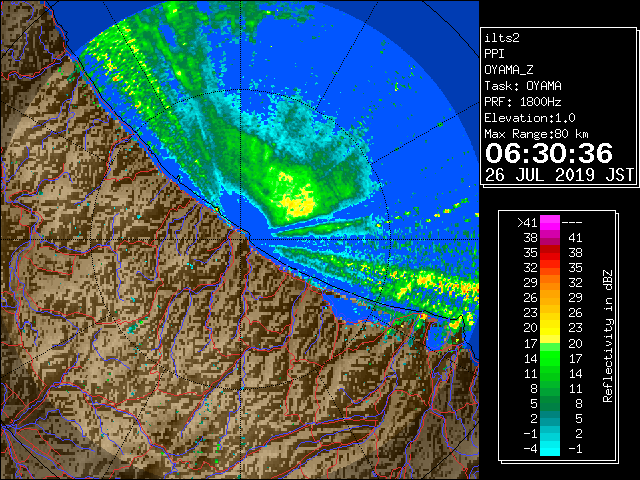
Task: Click the "---" legend label
Action: click(572, 223)
